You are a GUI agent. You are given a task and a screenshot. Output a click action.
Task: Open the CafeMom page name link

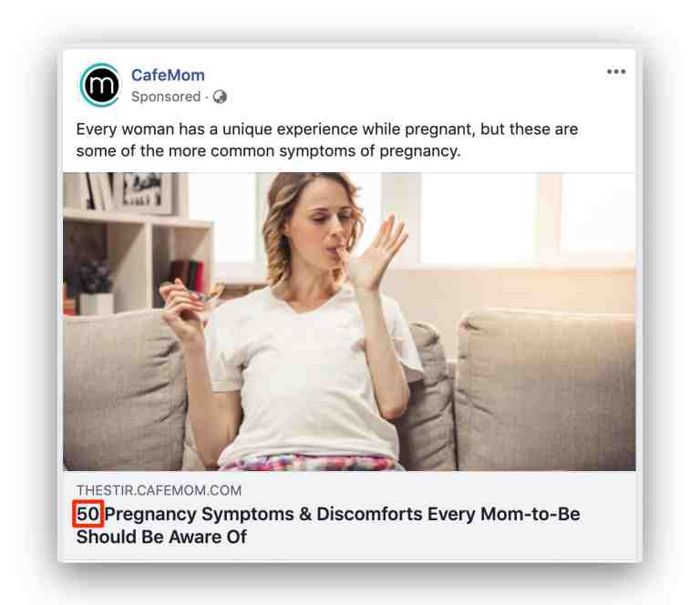tap(168, 75)
